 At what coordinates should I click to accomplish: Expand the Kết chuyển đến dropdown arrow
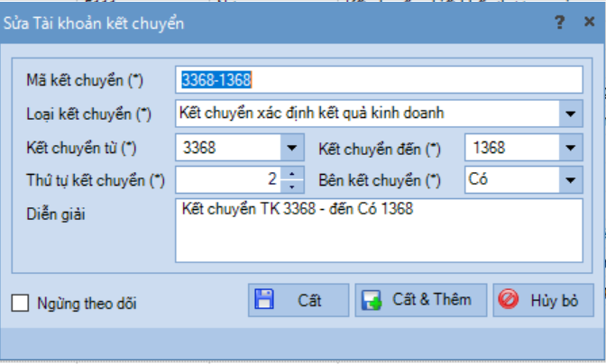click(x=571, y=148)
